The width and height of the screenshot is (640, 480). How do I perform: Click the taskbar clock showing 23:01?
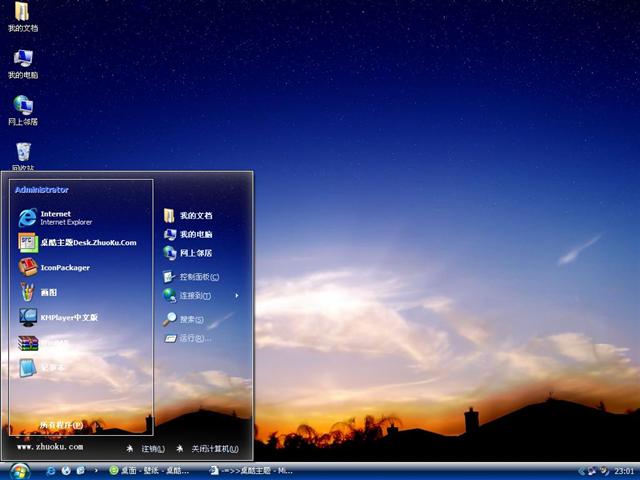[624, 470]
